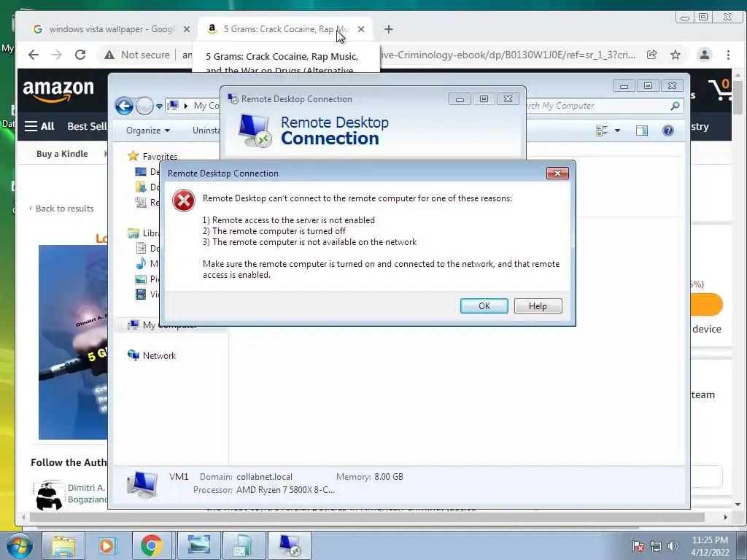Select Favorites in the navigation pane
Viewport: 747px width, 560px height.
click(x=160, y=156)
